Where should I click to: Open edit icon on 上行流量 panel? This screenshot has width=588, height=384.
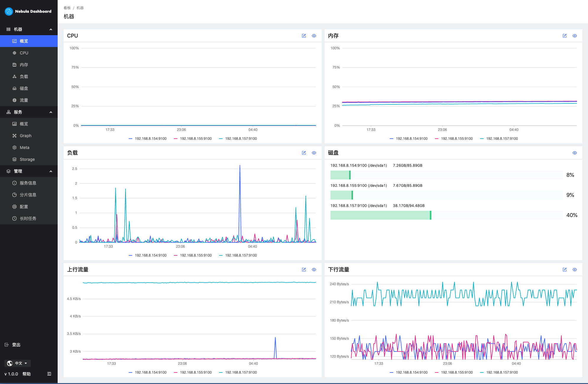click(304, 270)
